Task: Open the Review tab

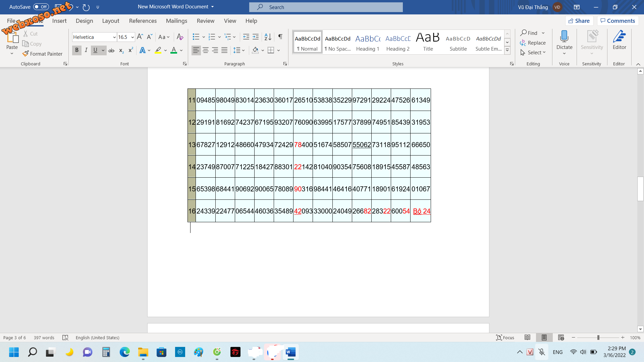Action: click(206, 21)
